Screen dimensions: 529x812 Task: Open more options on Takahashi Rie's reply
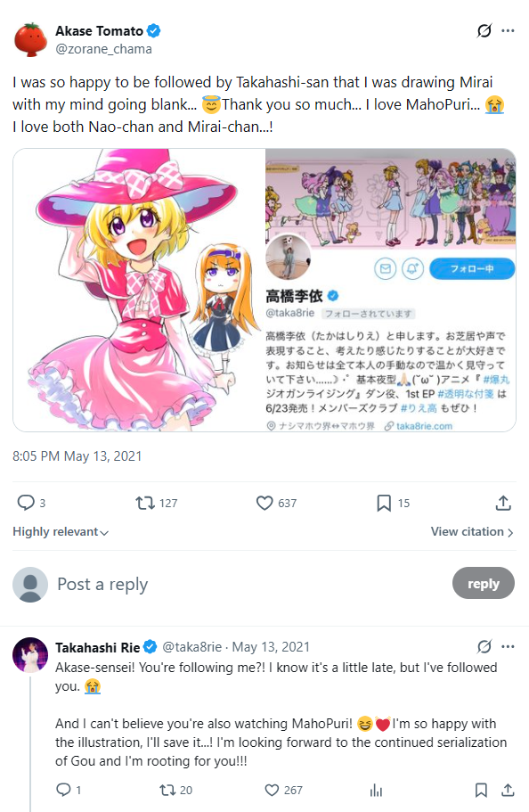(508, 647)
